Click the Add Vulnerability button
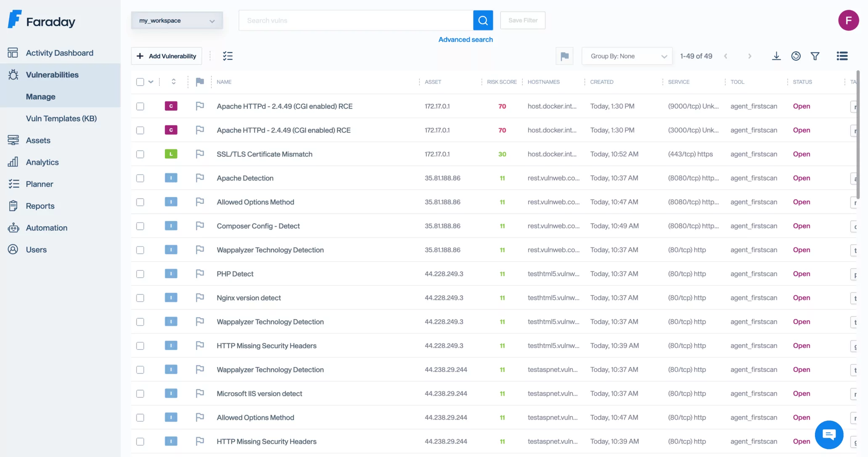The height and width of the screenshot is (457, 868). coord(167,56)
